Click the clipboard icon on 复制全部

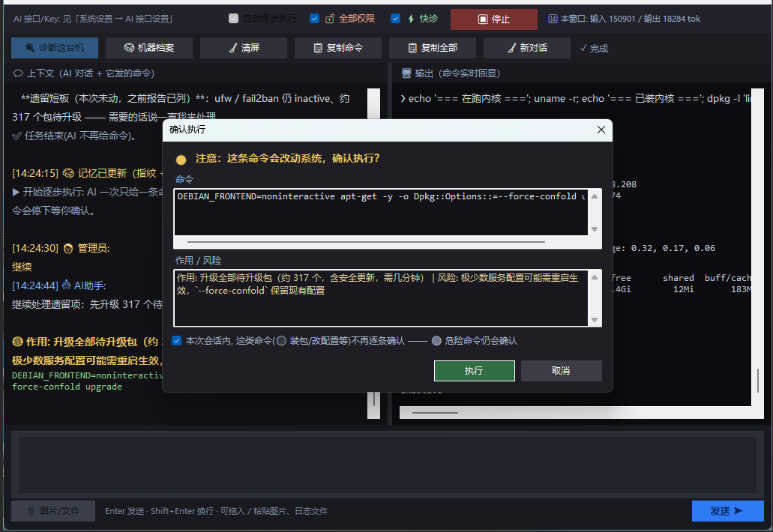[x=412, y=48]
